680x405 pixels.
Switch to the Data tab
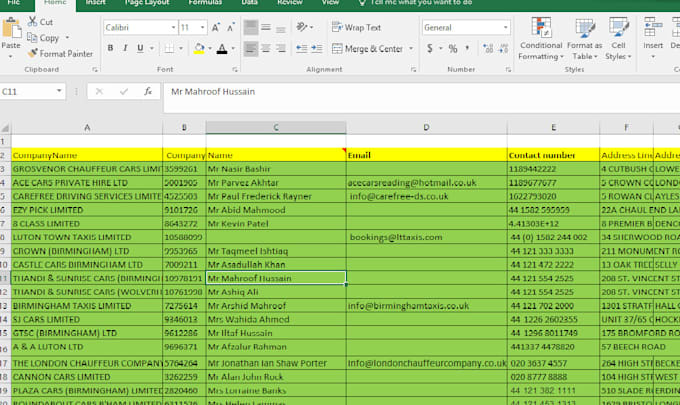249,3
